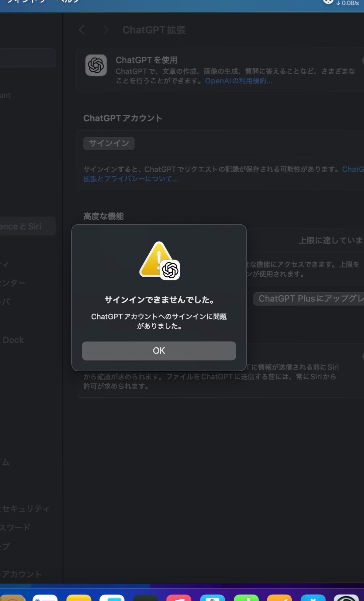Screen dimensions: 364x601
Task: Open the ウインドウ menu in the menu bar
Action: (25, 2)
